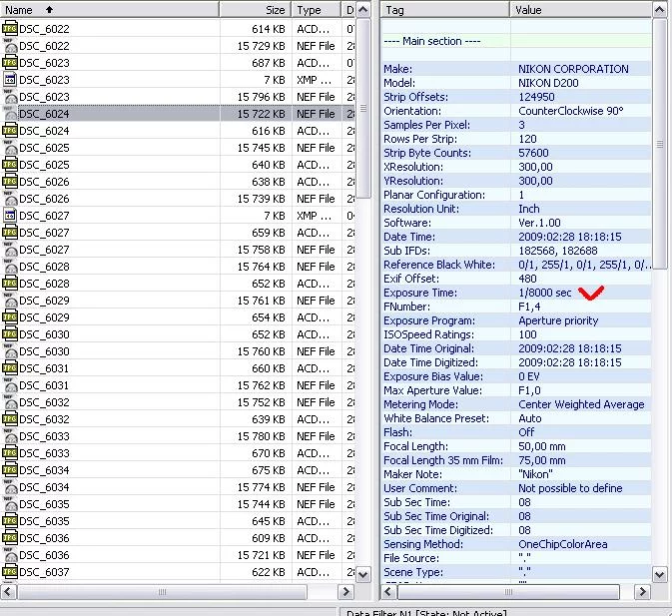Click the file list scroll left arrow

point(9,592)
